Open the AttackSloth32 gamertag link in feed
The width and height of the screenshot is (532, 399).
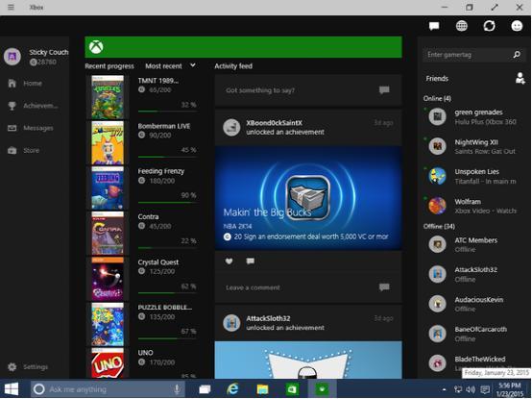pyautogui.click(x=268, y=318)
